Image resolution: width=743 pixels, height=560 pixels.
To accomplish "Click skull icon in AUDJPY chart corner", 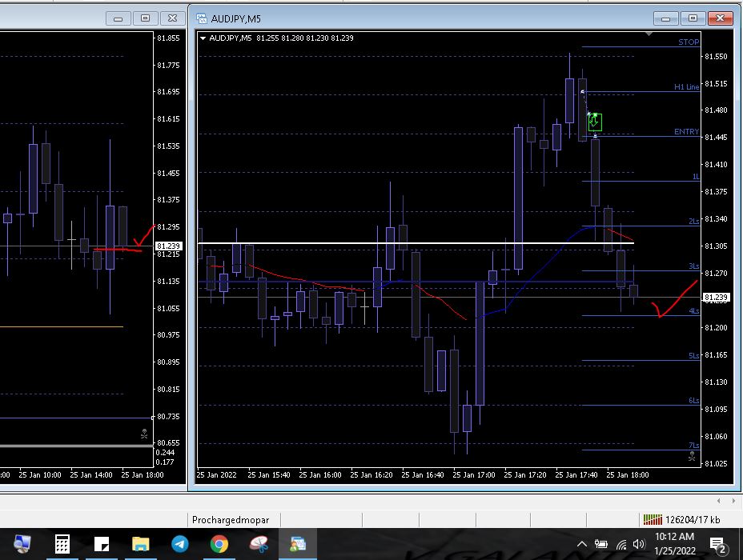I will (693, 456).
